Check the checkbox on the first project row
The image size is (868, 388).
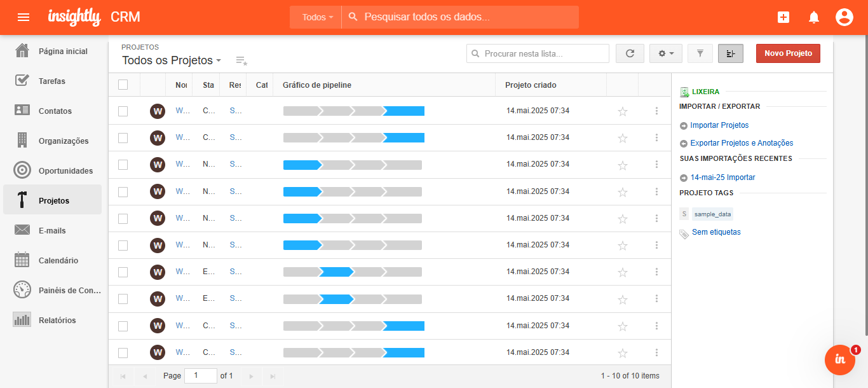click(x=123, y=110)
